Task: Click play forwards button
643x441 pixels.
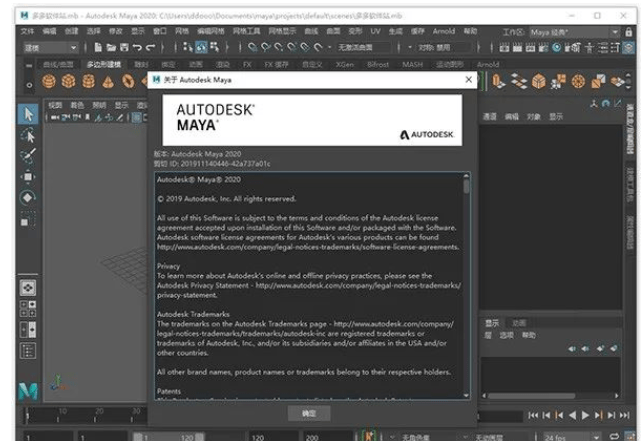Action: pyautogui.click(x=585, y=416)
